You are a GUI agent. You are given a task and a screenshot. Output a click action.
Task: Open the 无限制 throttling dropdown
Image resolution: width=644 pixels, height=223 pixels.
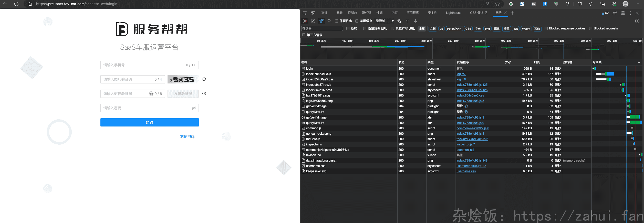tap(385, 21)
